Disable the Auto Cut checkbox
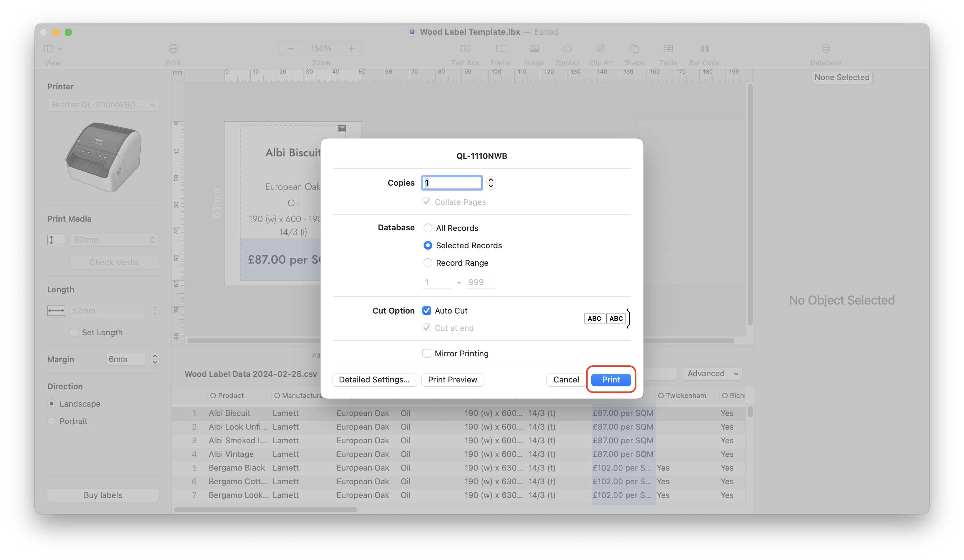The height and width of the screenshot is (560, 964). click(x=426, y=311)
